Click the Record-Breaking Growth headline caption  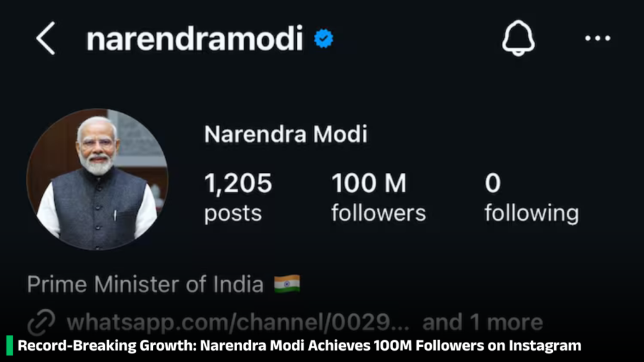[x=299, y=345]
